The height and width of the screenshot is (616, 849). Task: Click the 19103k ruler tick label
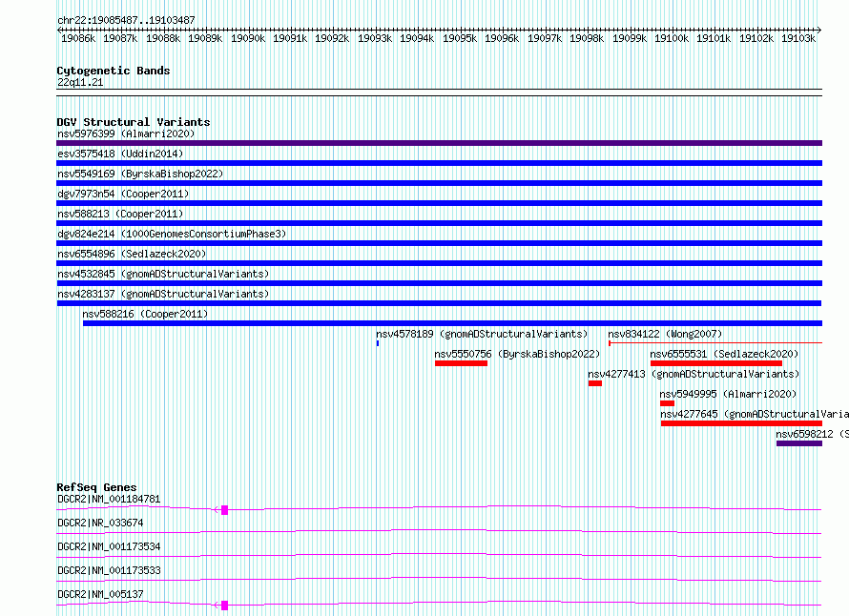[x=798, y=38]
